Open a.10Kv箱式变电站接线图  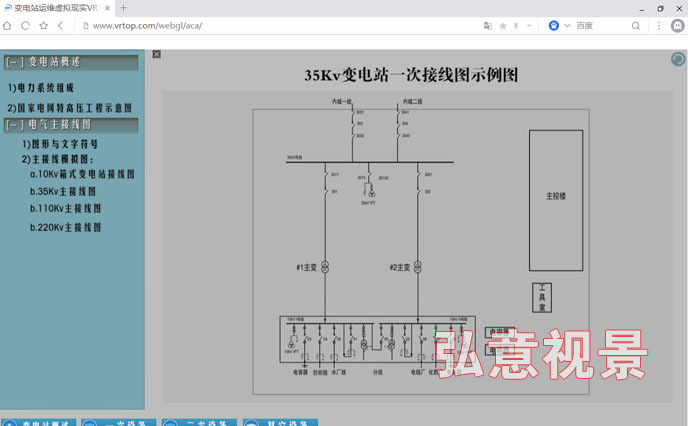[82, 174]
